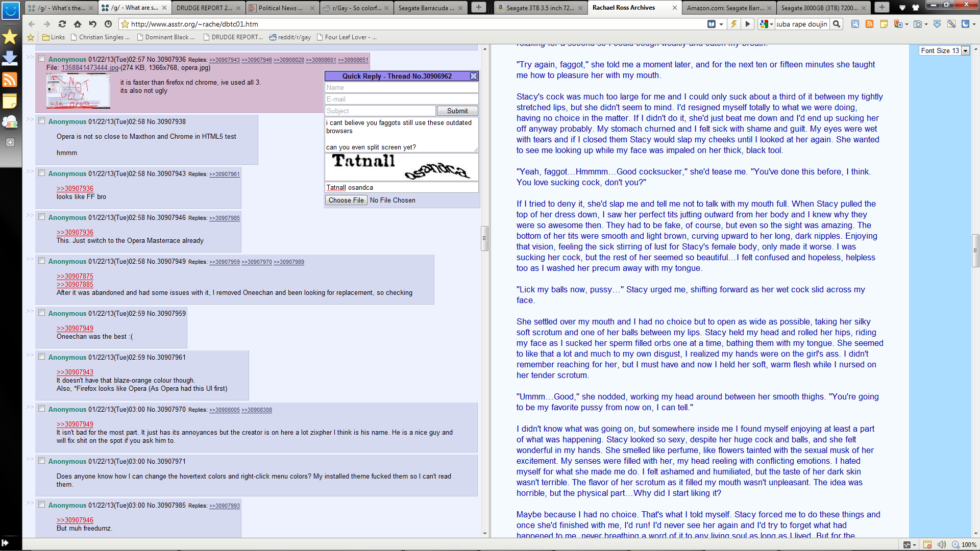The image size is (980, 551).
Task: Select checkbox for post No.30907961
Action: (x=42, y=357)
